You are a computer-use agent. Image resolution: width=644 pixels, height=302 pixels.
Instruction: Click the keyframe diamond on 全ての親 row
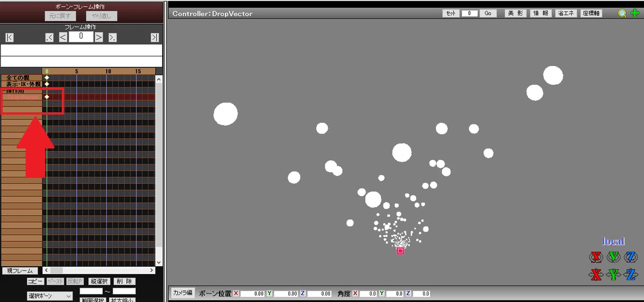tap(47, 78)
